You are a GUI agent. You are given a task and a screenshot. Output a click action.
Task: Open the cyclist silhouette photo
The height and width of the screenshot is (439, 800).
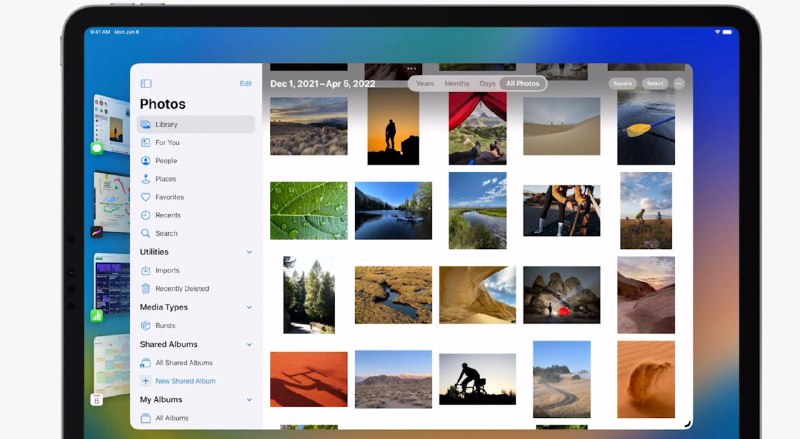(478, 379)
